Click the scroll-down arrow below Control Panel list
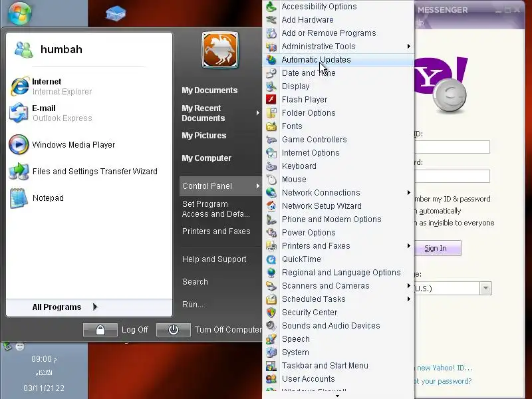 (x=337, y=396)
